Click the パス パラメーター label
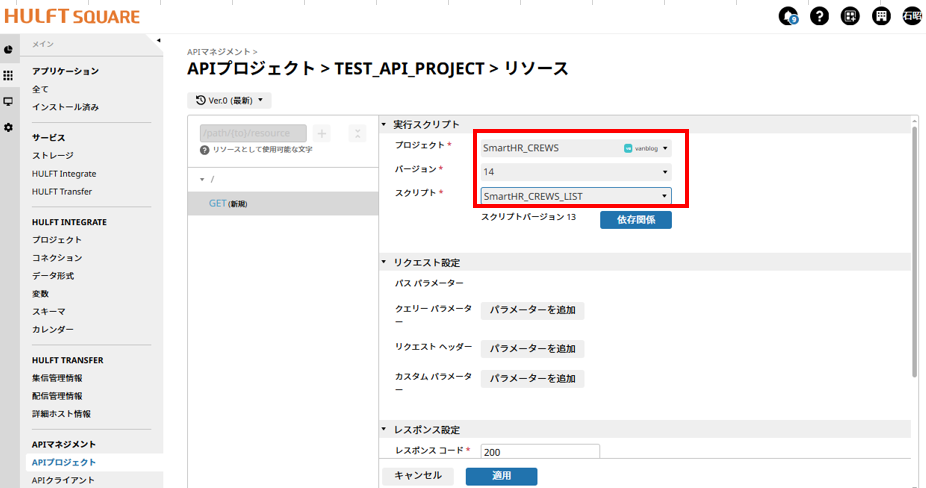Viewport: 926px width, 488px height. [x=429, y=283]
